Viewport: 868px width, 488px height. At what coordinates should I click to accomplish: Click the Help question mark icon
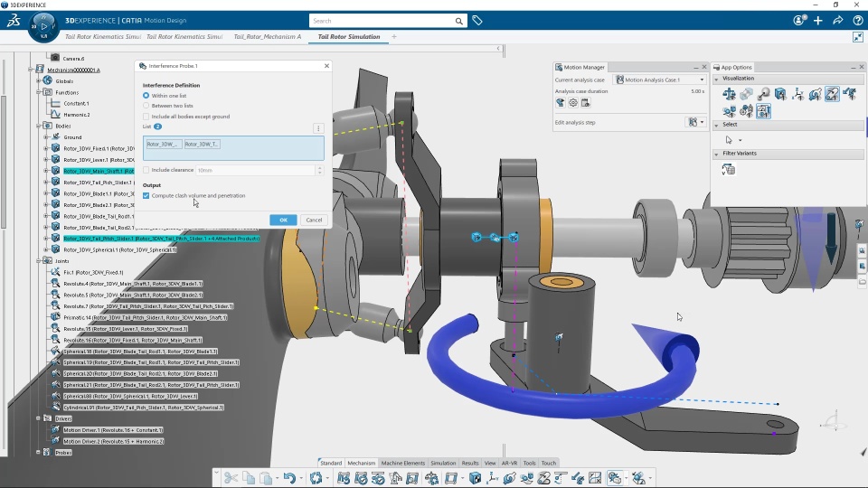tap(858, 20)
